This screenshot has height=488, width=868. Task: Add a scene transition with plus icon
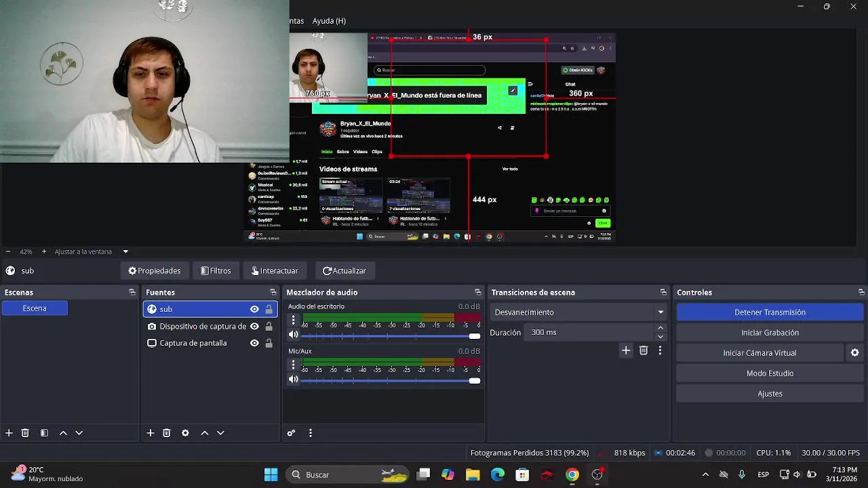(626, 350)
